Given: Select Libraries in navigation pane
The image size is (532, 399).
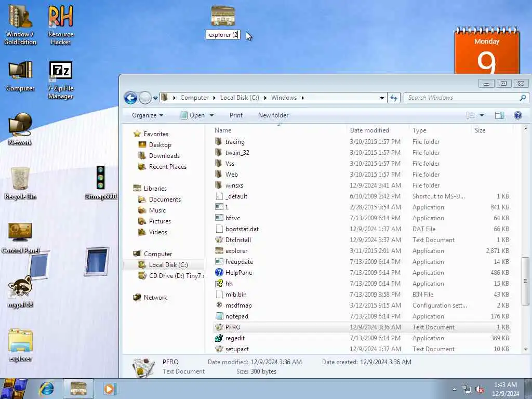Looking at the screenshot, I should pos(150,188).
